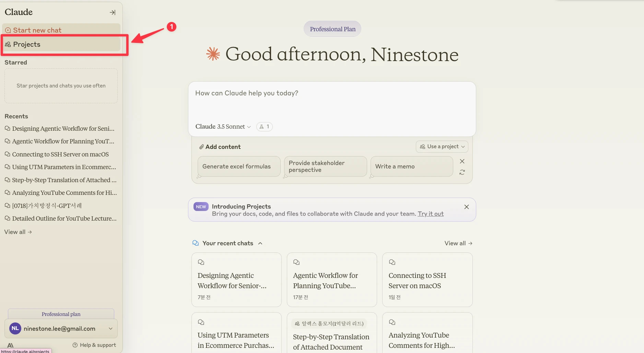Choose 'Write a memo' suggestion
This screenshot has height=353, width=644.
coord(412,166)
